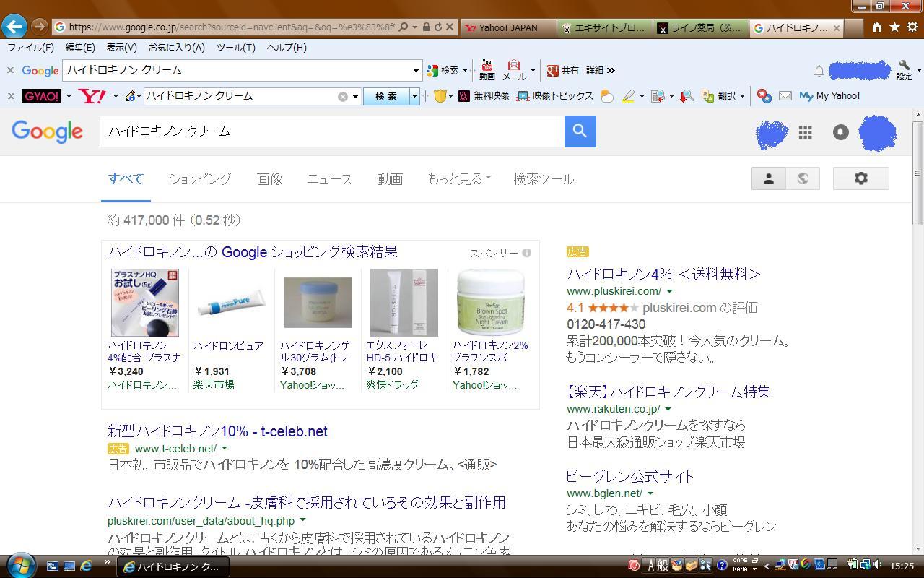This screenshot has width=924, height=578.
Task: Open Google toolbar 設定 wrench
Action: 905,70
